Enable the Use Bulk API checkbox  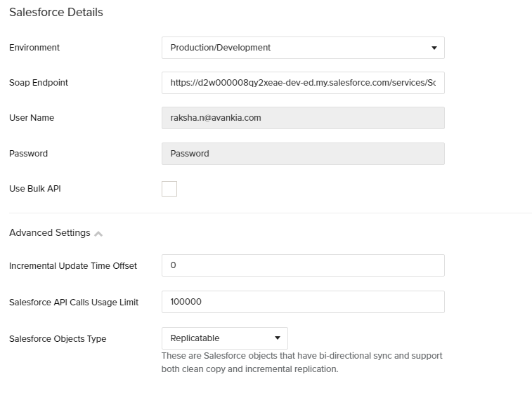pos(169,189)
